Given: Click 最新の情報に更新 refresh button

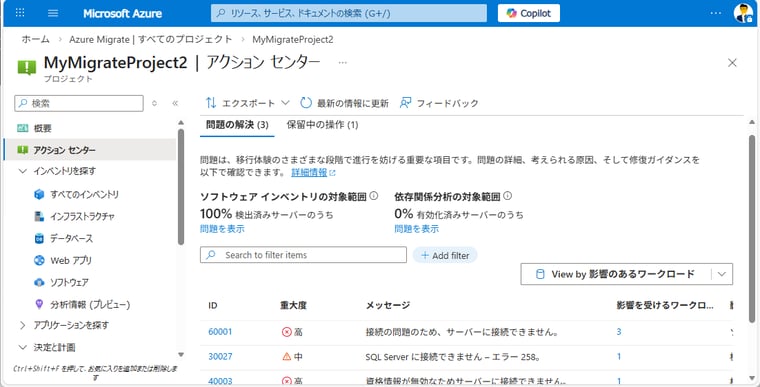Looking at the screenshot, I should click(344, 103).
